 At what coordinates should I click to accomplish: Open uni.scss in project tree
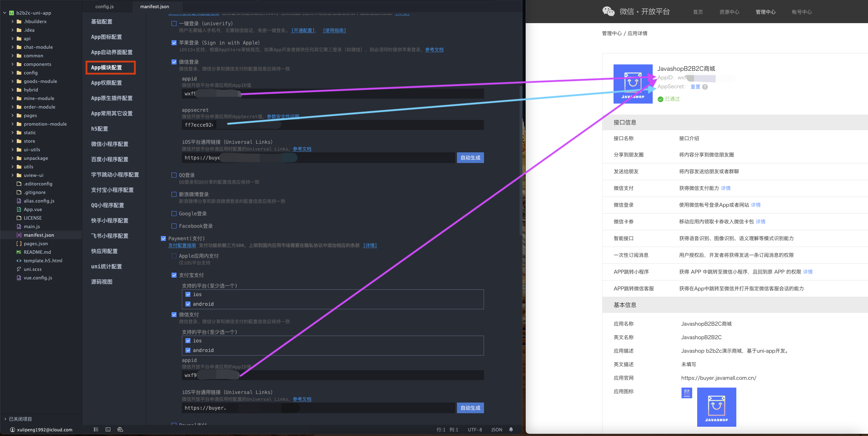[x=32, y=269]
